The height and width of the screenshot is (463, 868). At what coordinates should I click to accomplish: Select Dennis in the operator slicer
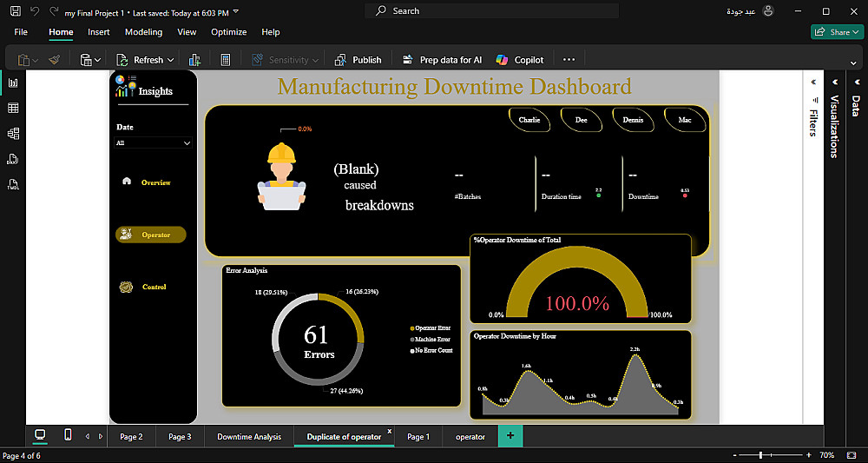point(634,120)
